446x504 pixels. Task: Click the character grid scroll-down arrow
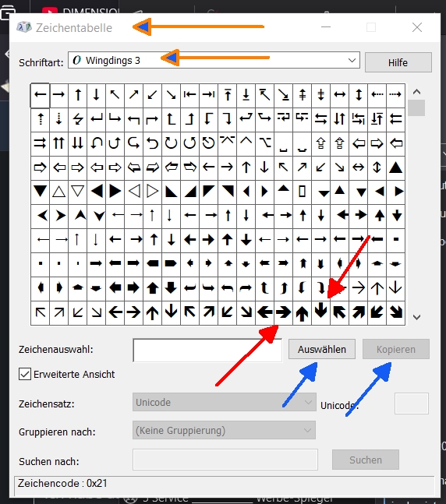[416, 318]
